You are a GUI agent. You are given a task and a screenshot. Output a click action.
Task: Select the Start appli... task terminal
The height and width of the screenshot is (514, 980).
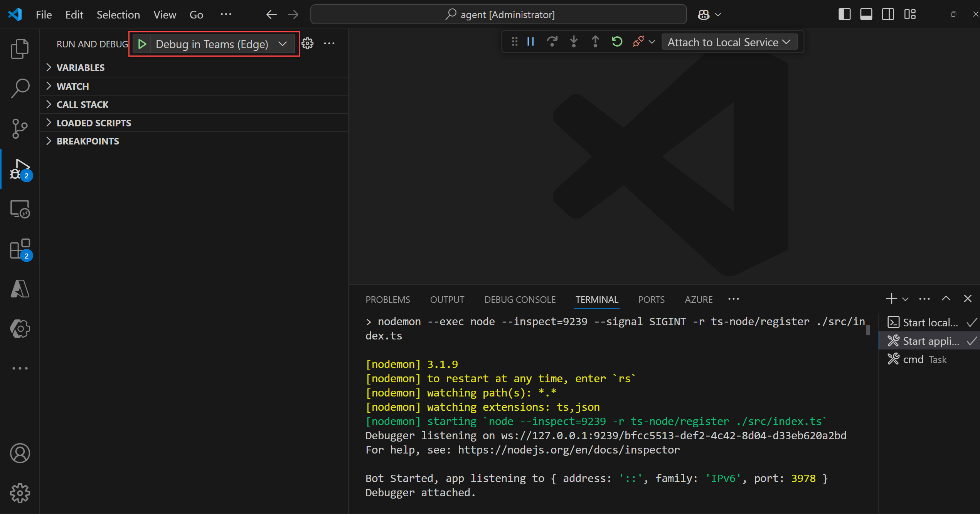(929, 341)
